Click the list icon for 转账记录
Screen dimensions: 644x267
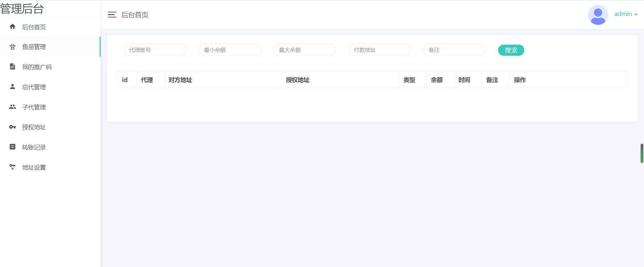click(12, 147)
